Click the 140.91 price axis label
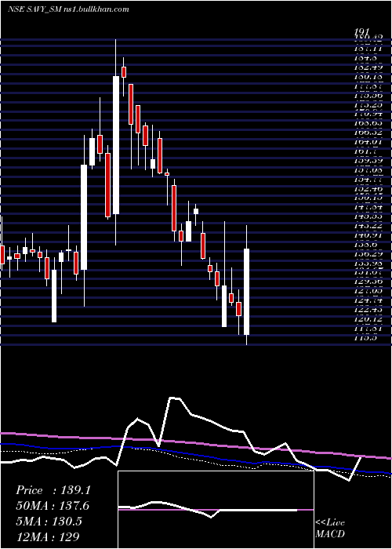The height and width of the screenshot is (549, 392). point(368,235)
